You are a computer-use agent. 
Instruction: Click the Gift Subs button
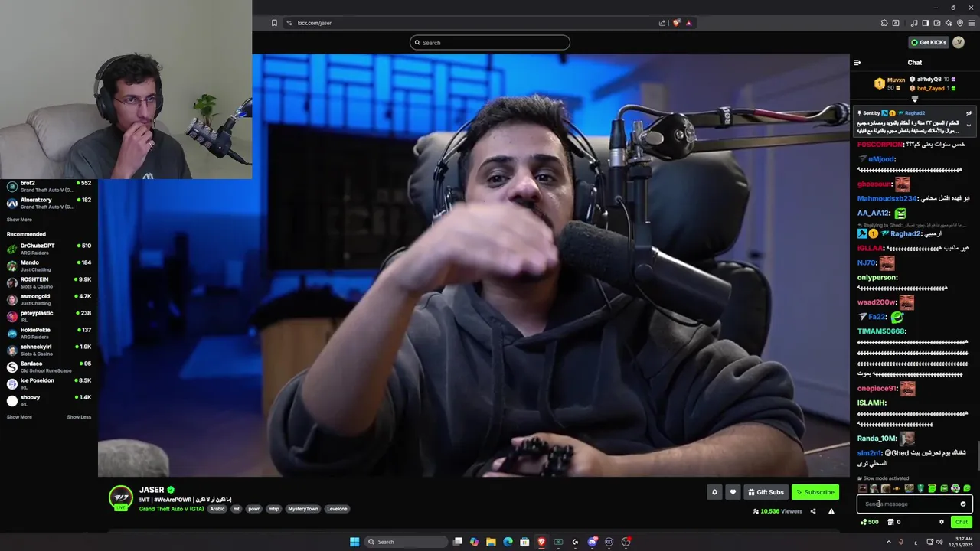766,492
